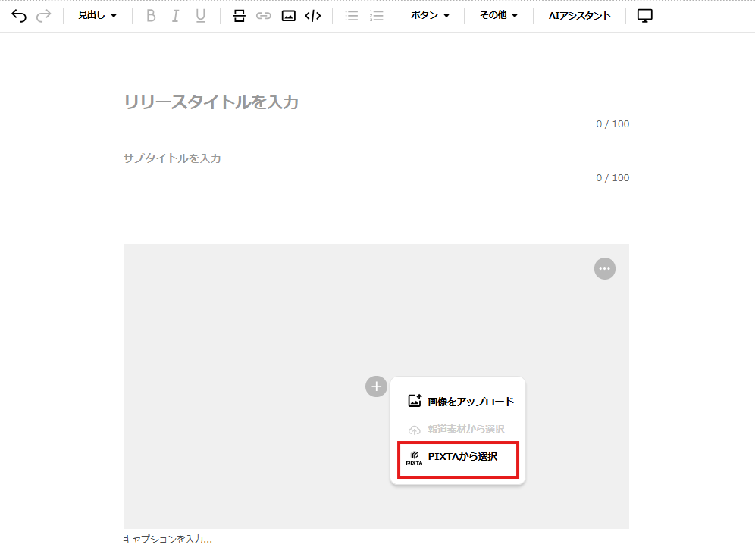
Task: Apply bulleted list
Action: [352, 16]
